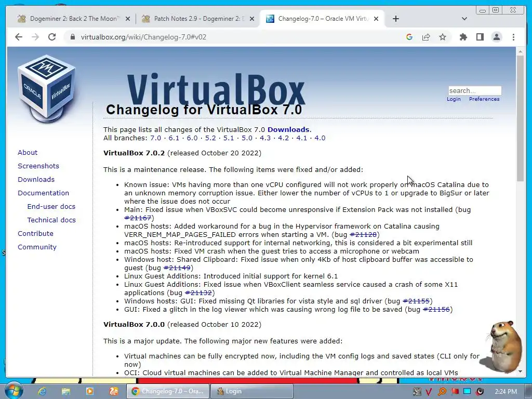The image size is (532, 399).
Task: Open the Extensions puzzle icon
Action: tap(463, 37)
